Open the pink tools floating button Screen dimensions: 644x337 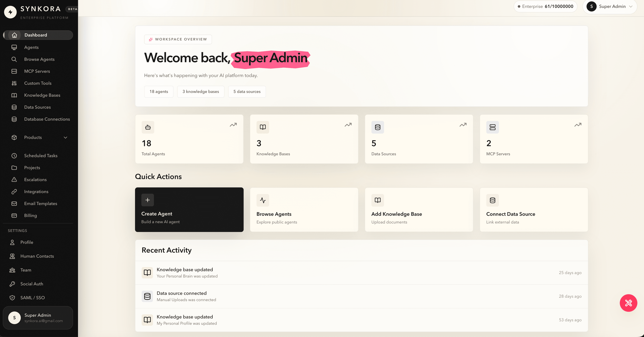[628, 303]
